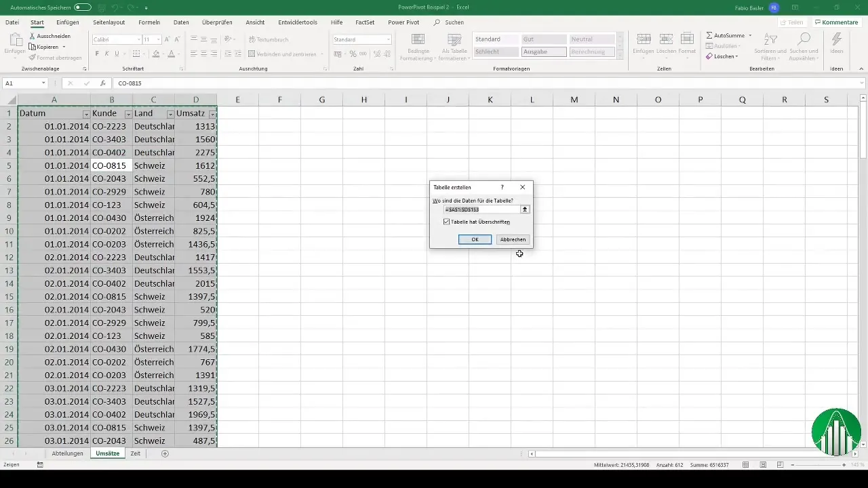Add a new sheet with plus icon

coord(165,453)
